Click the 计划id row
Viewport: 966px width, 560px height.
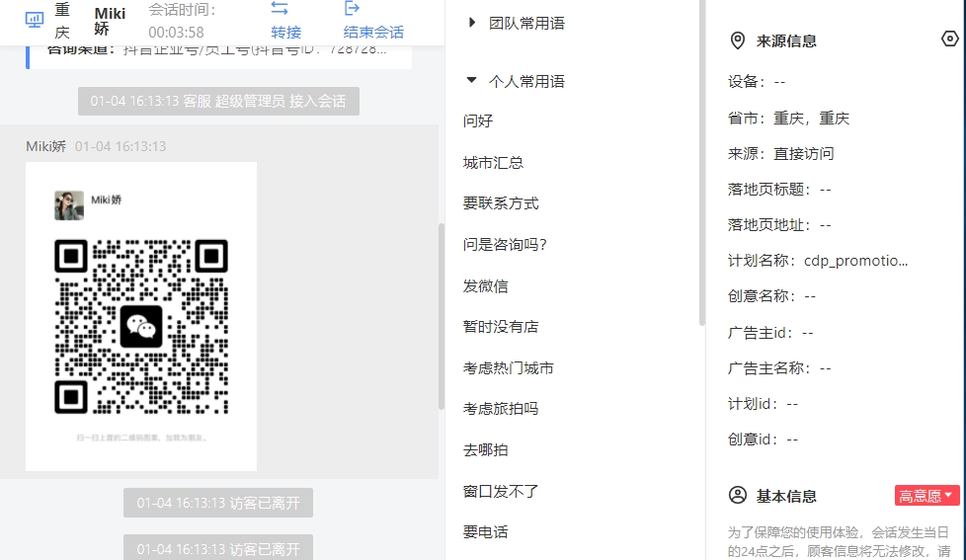(x=763, y=404)
